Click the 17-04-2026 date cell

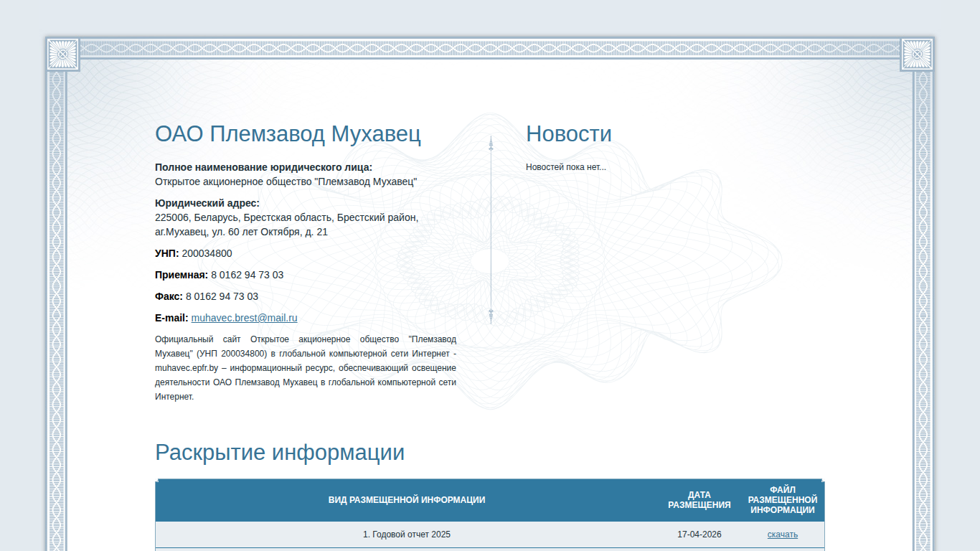tap(699, 534)
